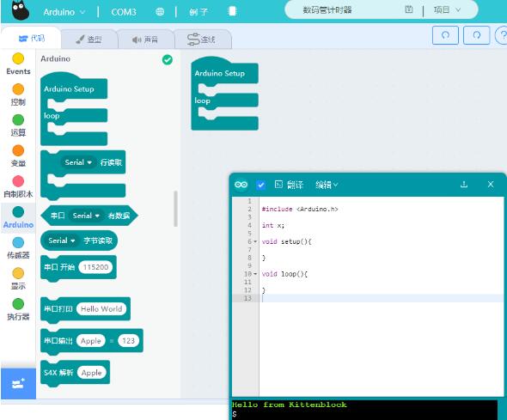Click the Arduino infinity logo icon
507x420 pixels.
click(x=241, y=185)
